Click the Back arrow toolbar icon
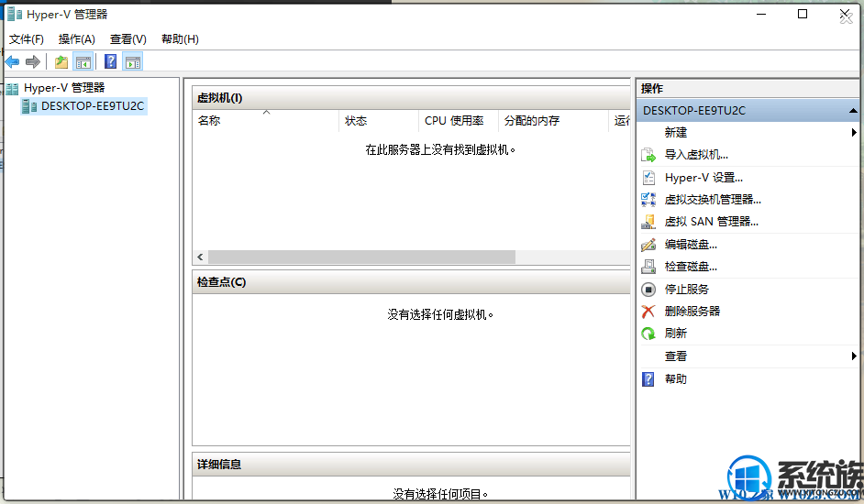Image resolution: width=864 pixels, height=504 pixels. coord(12,61)
